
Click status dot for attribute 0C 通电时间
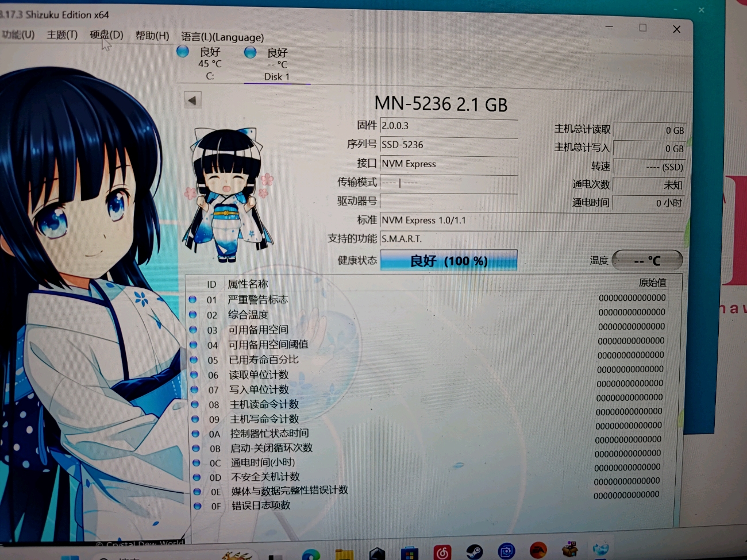pos(197,462)
